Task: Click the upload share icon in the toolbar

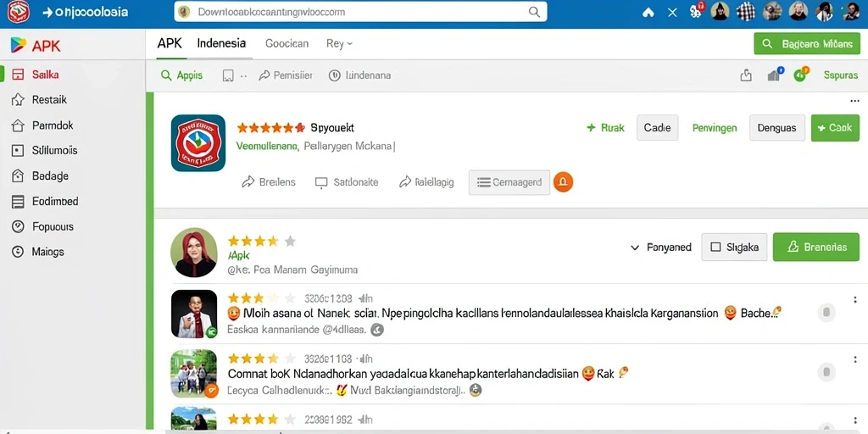Action: 746,75
